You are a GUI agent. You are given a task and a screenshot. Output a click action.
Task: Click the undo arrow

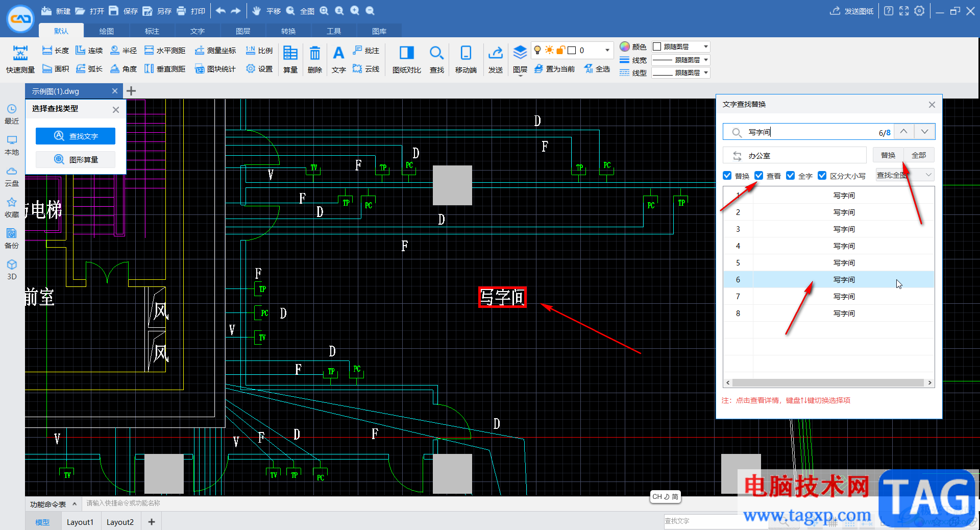[220, 11]
